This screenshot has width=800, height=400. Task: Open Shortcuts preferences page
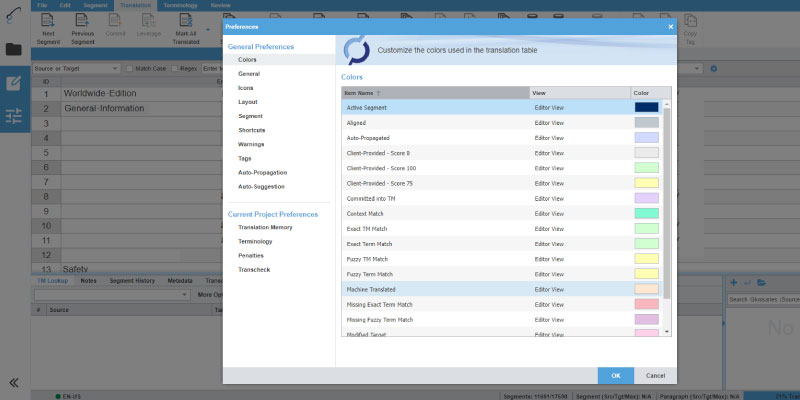(x=252, y=130)
